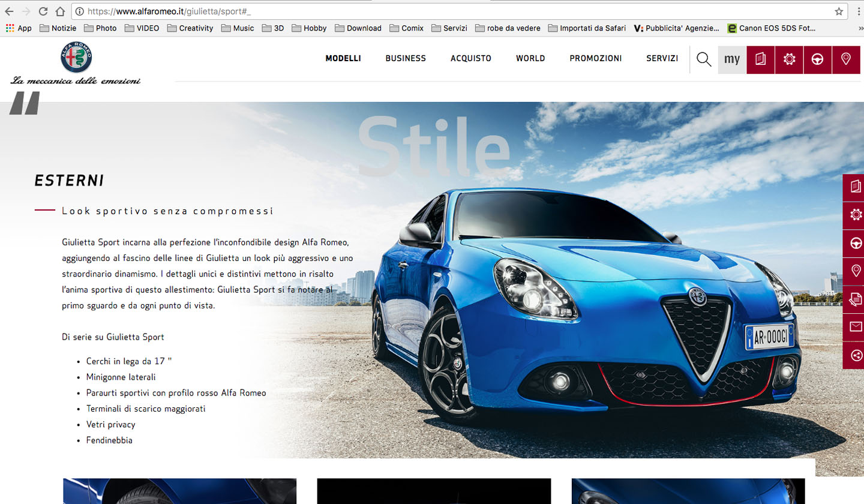Viewport: 864px width, 504px height.
Task: Click the first thumbnail image below the banner
Action: point(179,491)
